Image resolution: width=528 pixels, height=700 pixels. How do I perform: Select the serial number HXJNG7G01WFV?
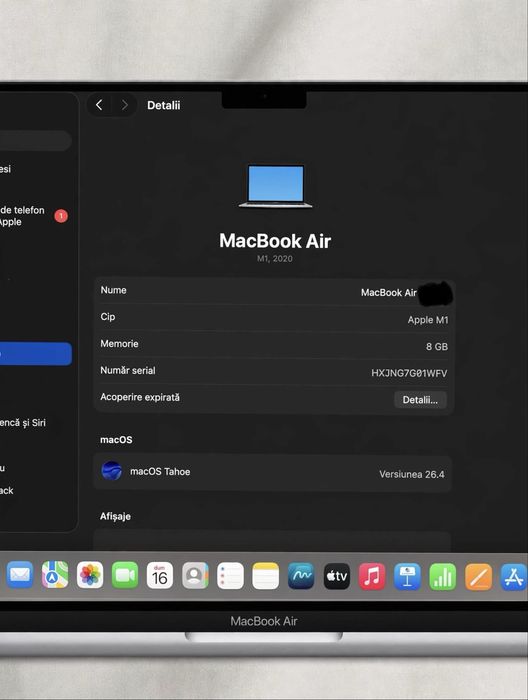[x=409, y=373]
